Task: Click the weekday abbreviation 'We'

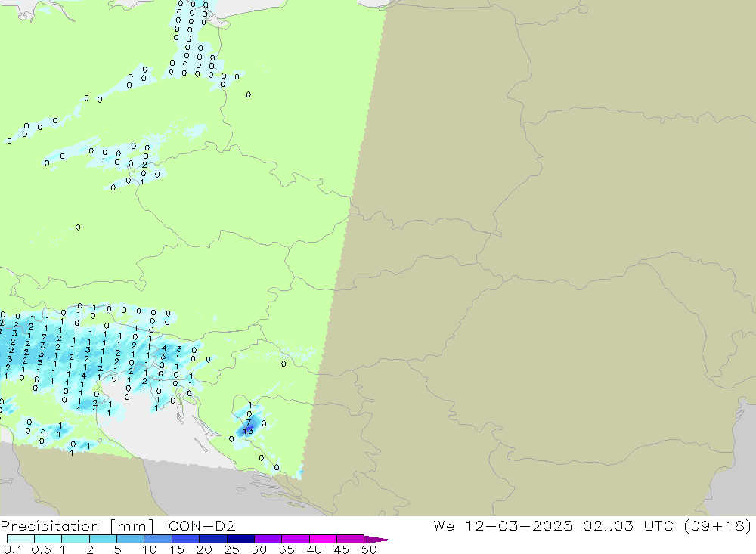Action: (444, 525)
